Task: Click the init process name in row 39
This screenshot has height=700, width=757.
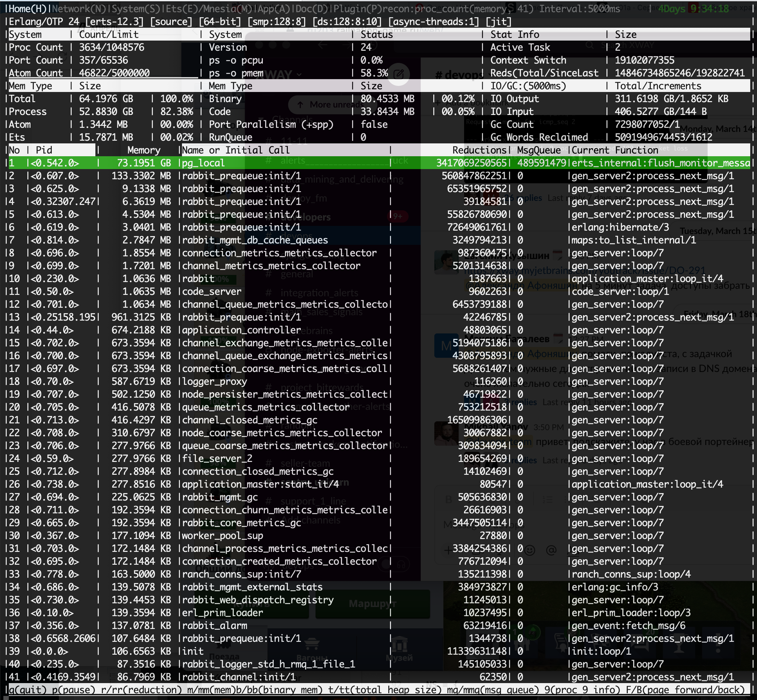Action: [x=193, y=651]
